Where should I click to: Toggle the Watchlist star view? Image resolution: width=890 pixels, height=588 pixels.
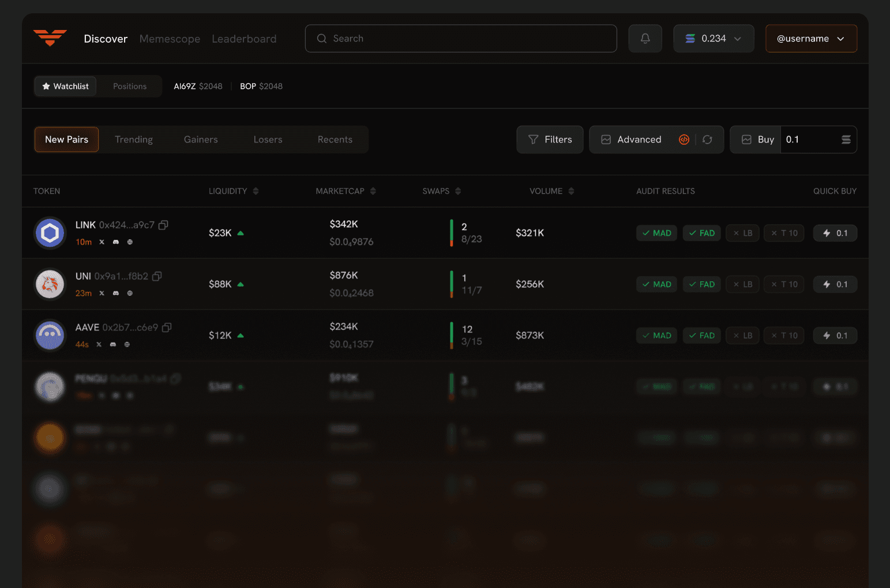(65, 86)
